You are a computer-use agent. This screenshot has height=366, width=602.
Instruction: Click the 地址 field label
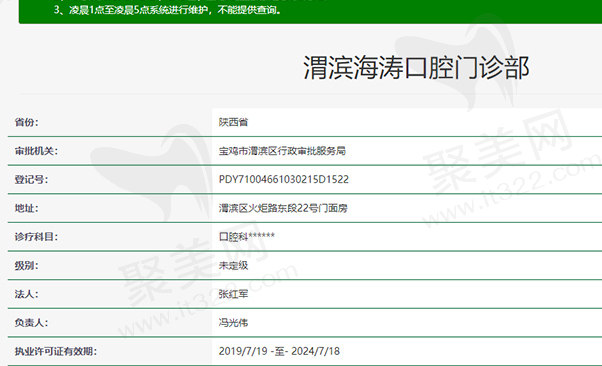26,208
